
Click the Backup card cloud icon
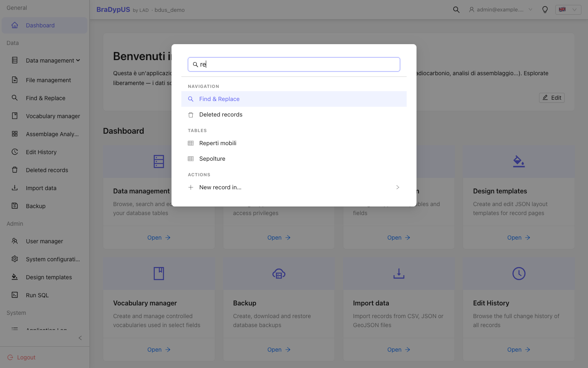279,274
